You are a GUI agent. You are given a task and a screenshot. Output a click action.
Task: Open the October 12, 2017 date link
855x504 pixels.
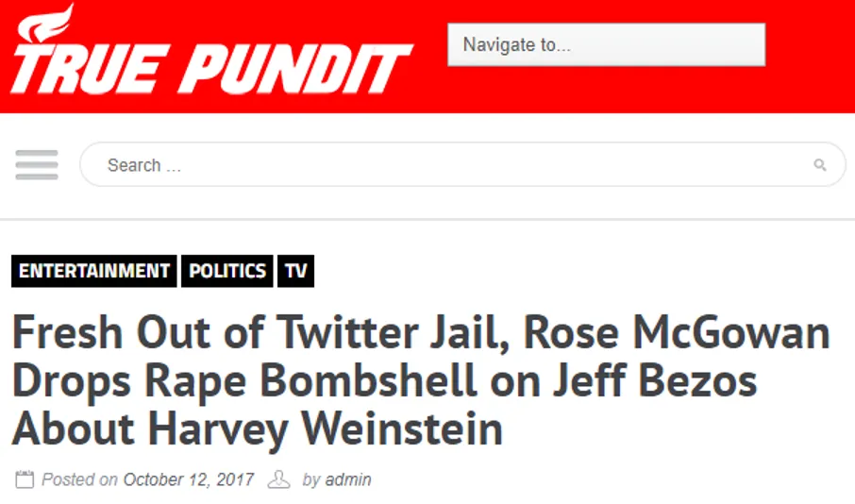[x=189, y=479]
